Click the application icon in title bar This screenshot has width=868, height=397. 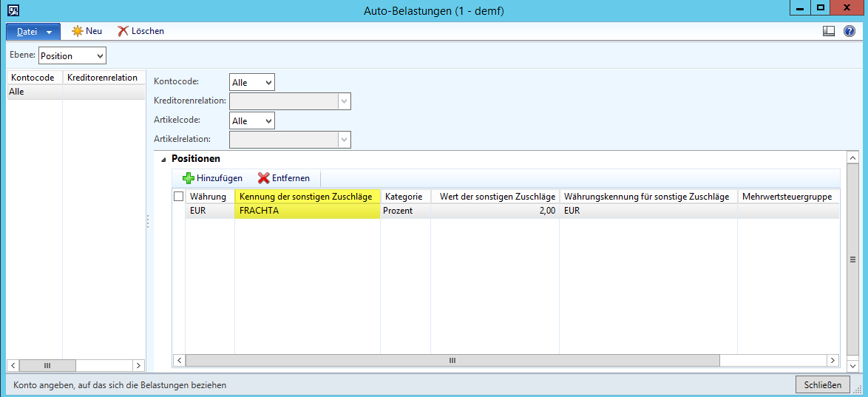(x=13, y=10)
